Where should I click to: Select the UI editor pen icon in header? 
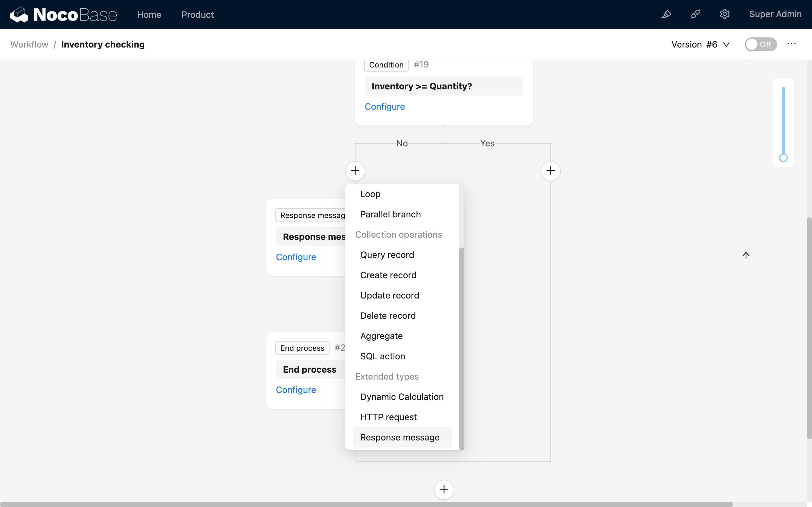pos(666,15)
